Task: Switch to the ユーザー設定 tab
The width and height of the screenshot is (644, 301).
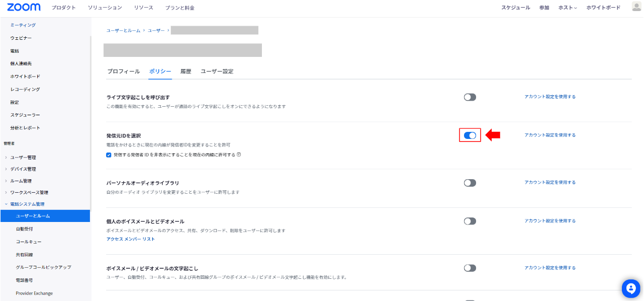Action: tap(217, 71)
